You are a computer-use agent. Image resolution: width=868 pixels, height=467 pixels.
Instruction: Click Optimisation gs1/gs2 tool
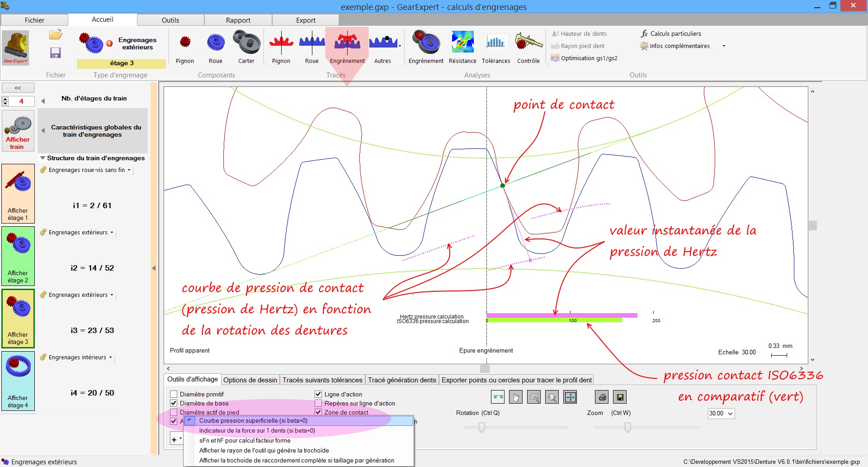584,58
